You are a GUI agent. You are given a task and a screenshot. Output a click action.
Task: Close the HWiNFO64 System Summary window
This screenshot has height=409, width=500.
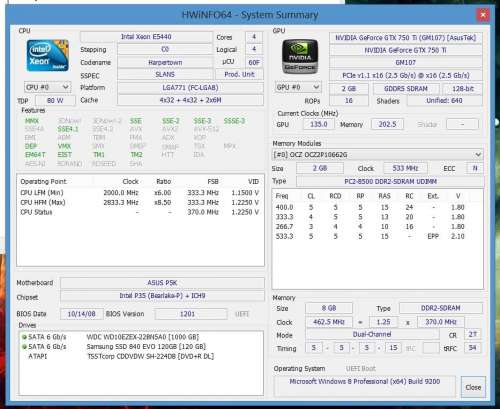(482, 15)
